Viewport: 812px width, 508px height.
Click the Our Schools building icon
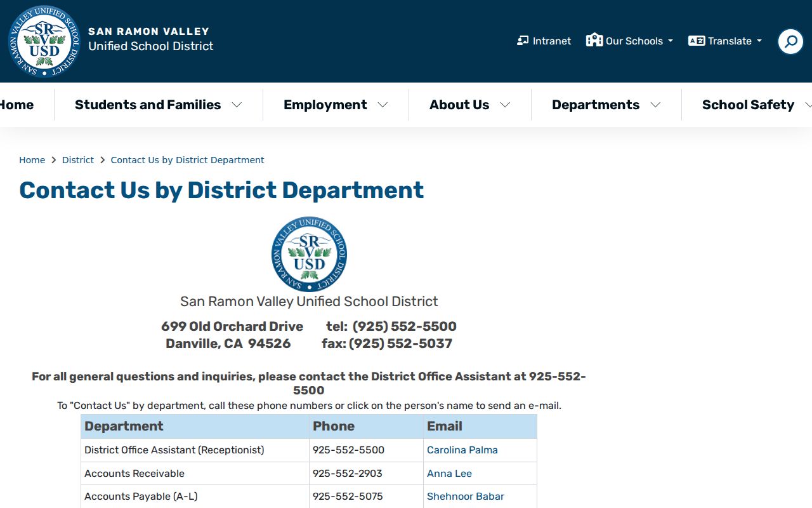594,40
